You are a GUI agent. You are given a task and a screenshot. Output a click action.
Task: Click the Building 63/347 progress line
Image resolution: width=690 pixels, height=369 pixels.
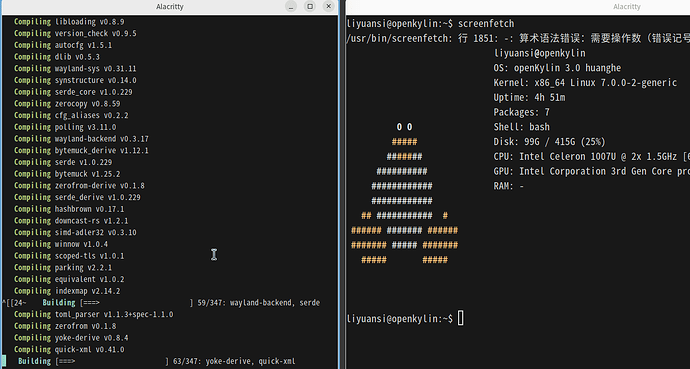(157, 361)
